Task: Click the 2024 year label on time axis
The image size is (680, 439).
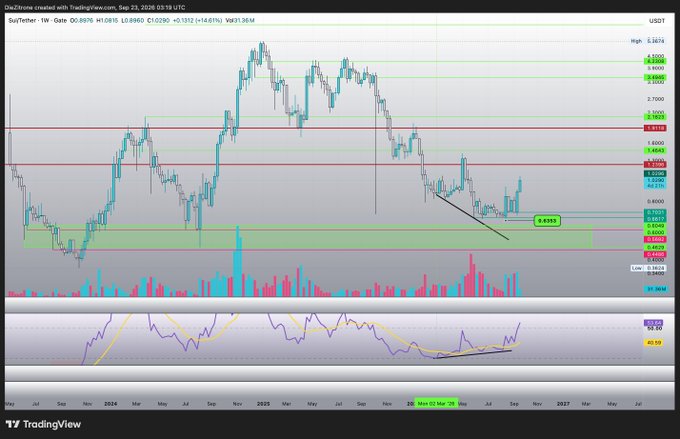Action: [111, 403]
